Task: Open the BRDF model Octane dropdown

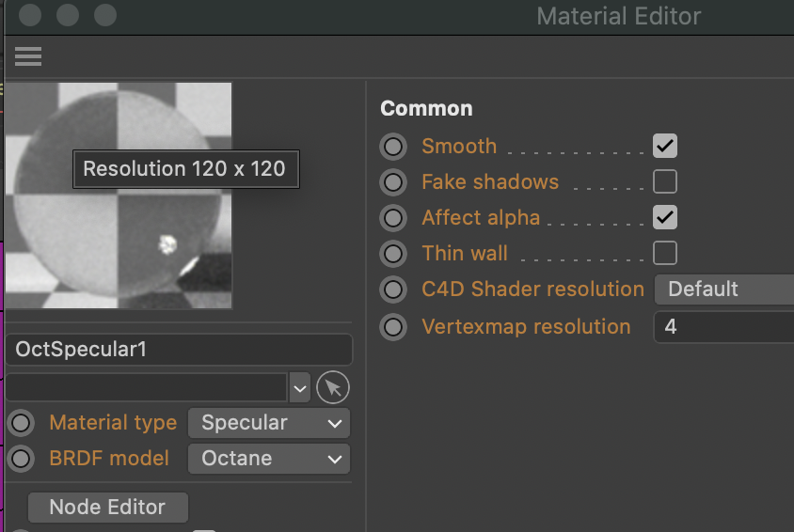Action: point(269,459)
